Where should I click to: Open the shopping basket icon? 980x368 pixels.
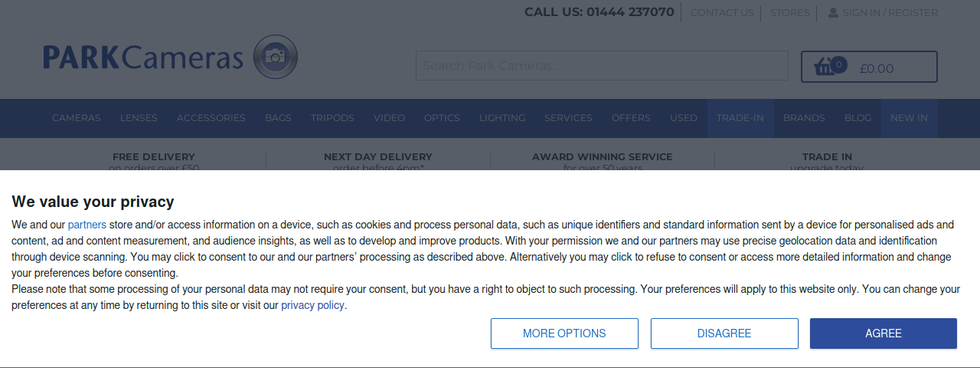pyautogui.click(x=826, y=67)
